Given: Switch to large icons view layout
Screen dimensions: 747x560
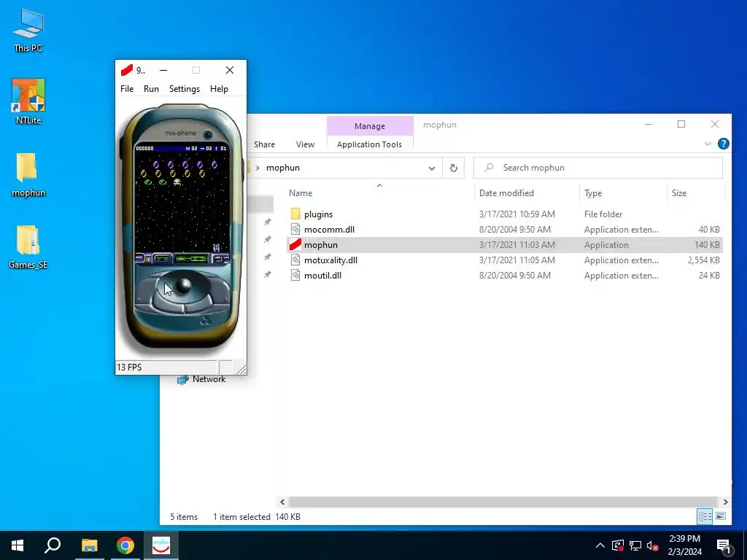Looking at the screenshot, I should pyautogui.click(x=721, y=516).
